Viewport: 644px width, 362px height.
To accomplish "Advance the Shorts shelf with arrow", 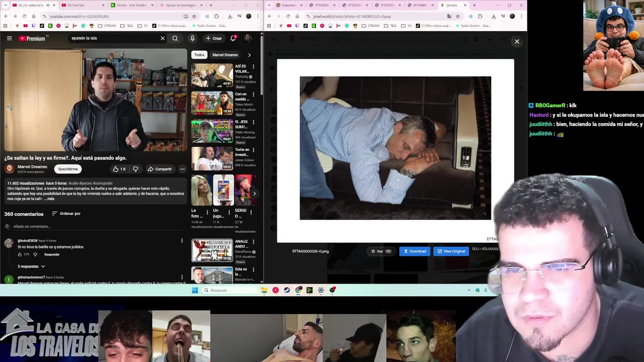I will tap(254, 193).
